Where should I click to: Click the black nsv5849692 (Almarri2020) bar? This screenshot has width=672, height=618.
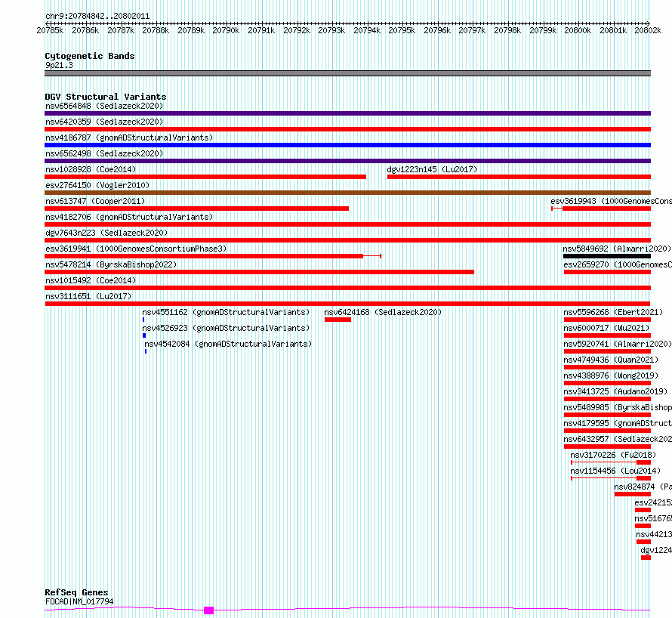(607, 256)
